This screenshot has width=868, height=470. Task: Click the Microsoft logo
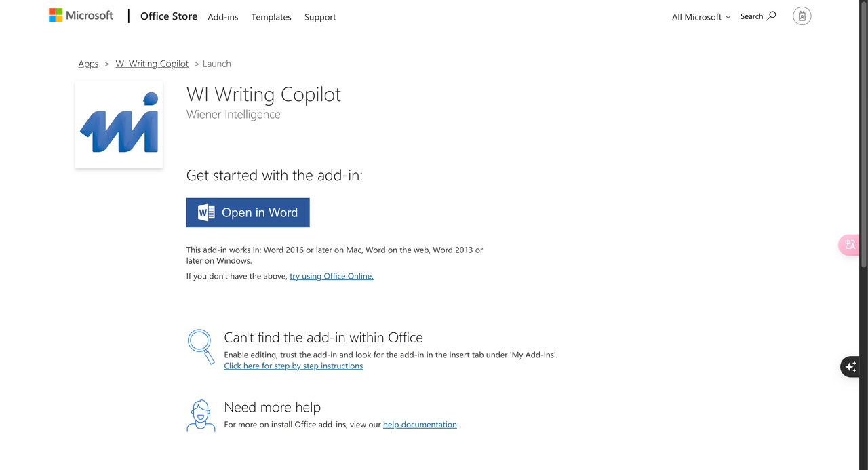pos(81,16)
